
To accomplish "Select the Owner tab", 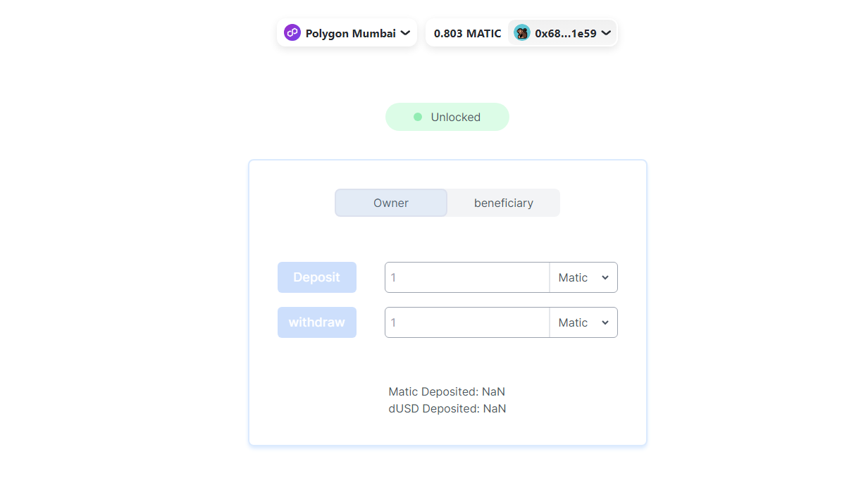I will [391, 203].
